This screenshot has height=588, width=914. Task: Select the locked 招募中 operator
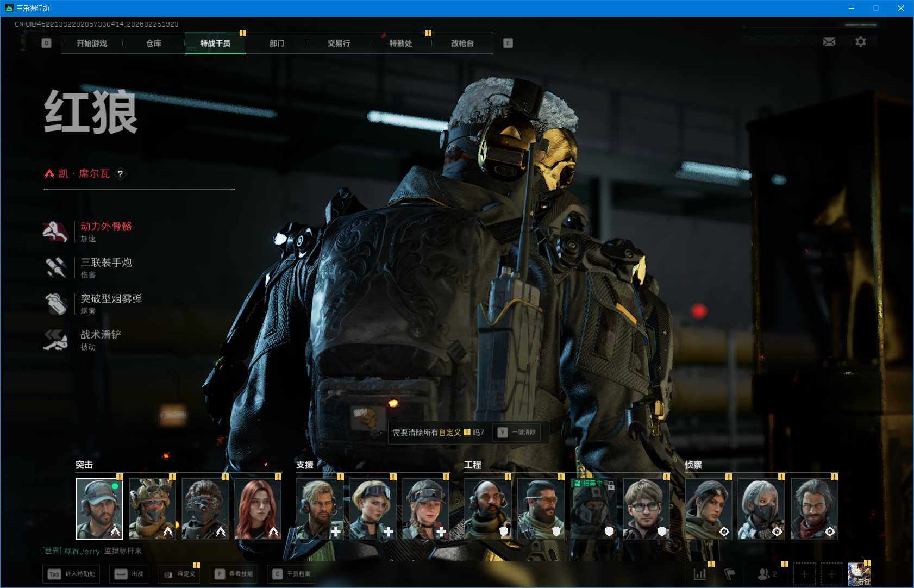click(x=593, y=509)
